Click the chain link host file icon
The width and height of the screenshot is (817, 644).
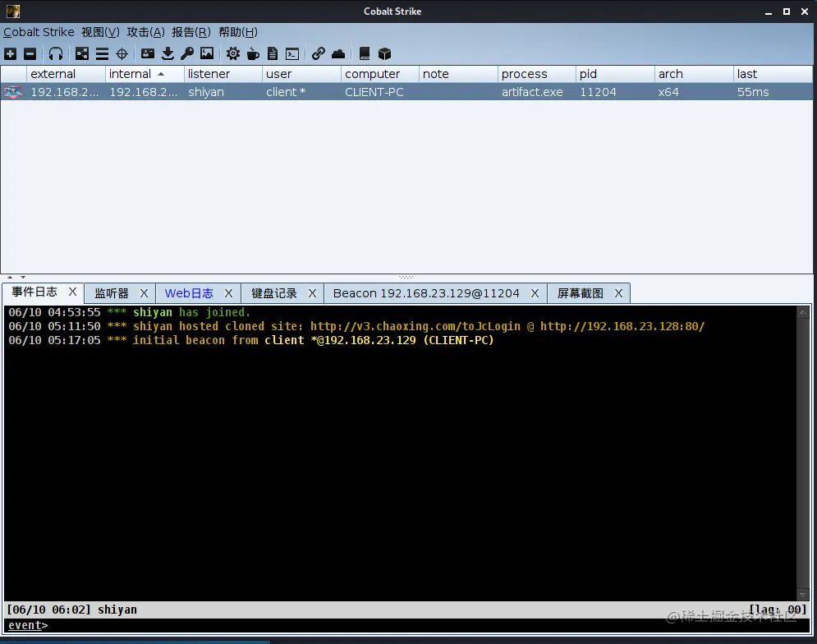pos(319,53)
